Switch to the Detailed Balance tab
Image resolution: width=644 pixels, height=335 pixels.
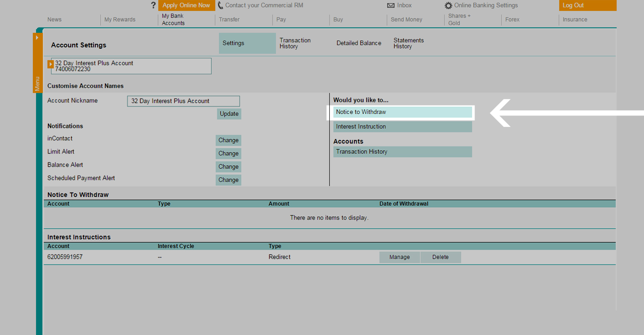click(x=359, y=43)
